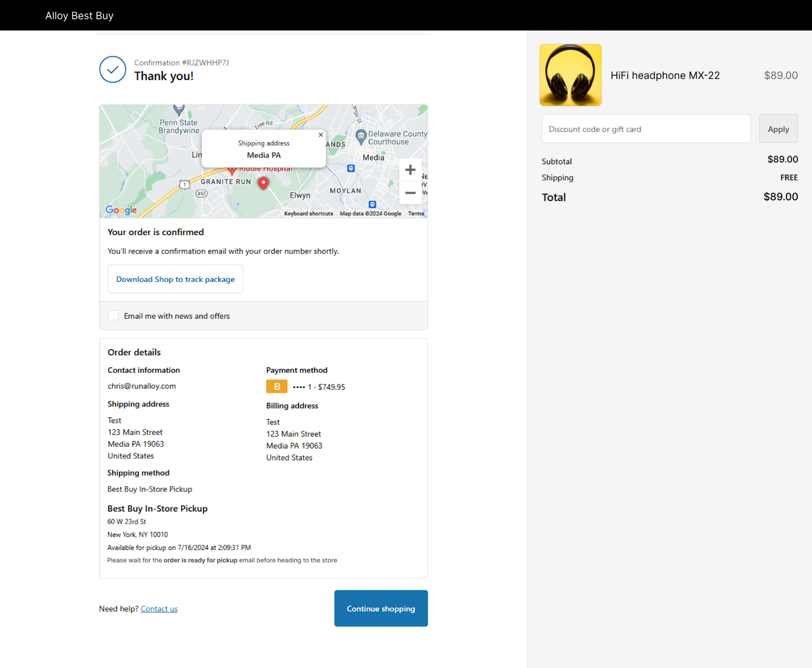Click the Apply discount button

778,129
